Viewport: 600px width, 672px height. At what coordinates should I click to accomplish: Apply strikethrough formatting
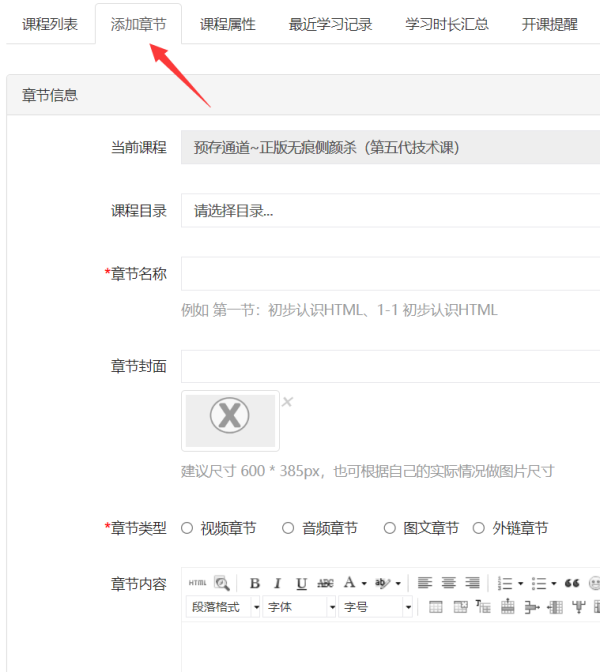pyautogui.click(x=325, y=583)
